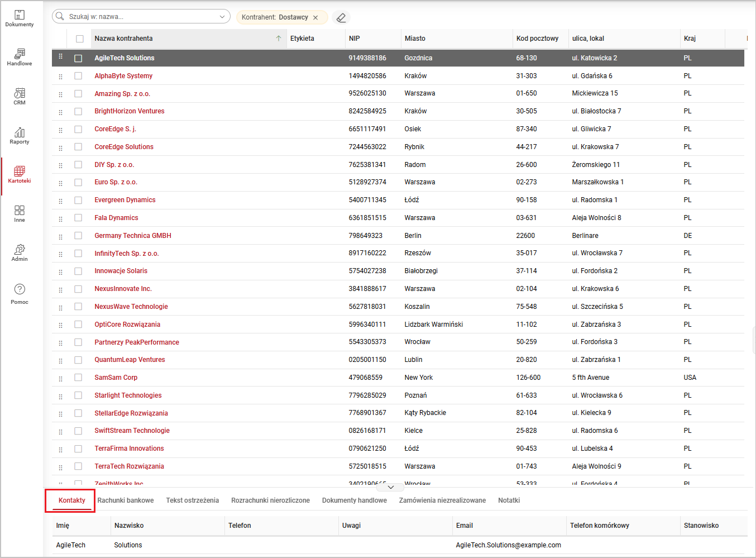The height and width of the screenshot is (558, 756).
Task: Remove the Kontrahent: Dostawcy filter chip
Action: coord(315,17)
